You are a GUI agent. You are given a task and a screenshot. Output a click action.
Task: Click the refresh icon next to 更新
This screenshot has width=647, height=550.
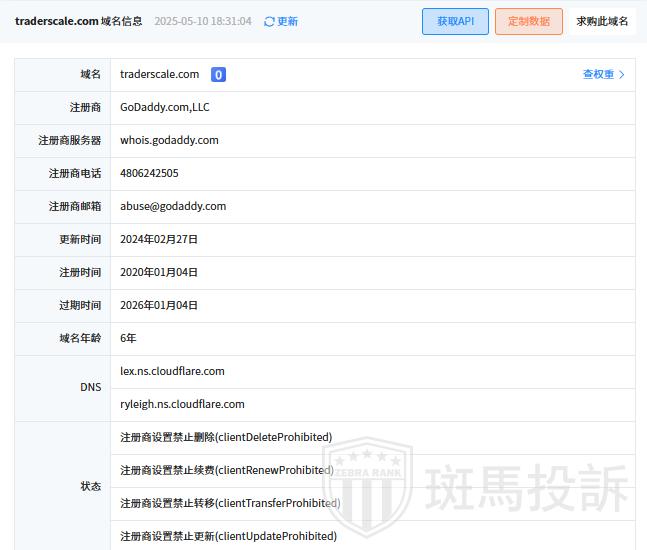pos(269,21)
